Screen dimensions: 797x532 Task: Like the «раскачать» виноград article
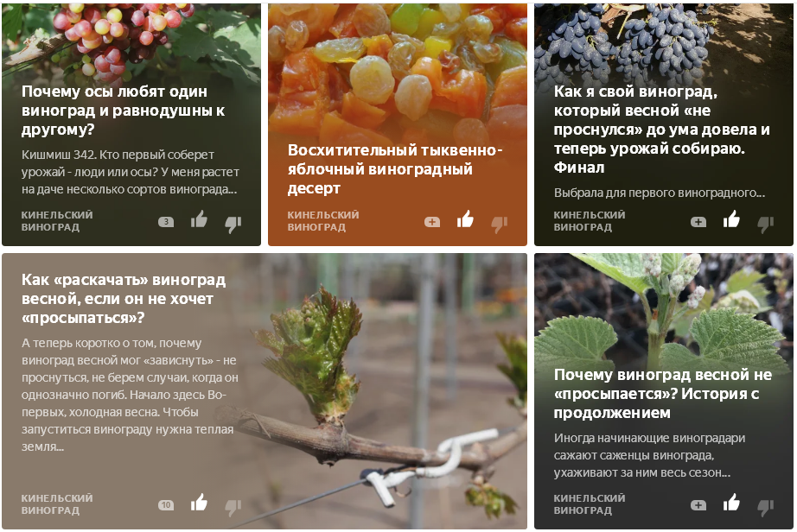click(199, 503)
